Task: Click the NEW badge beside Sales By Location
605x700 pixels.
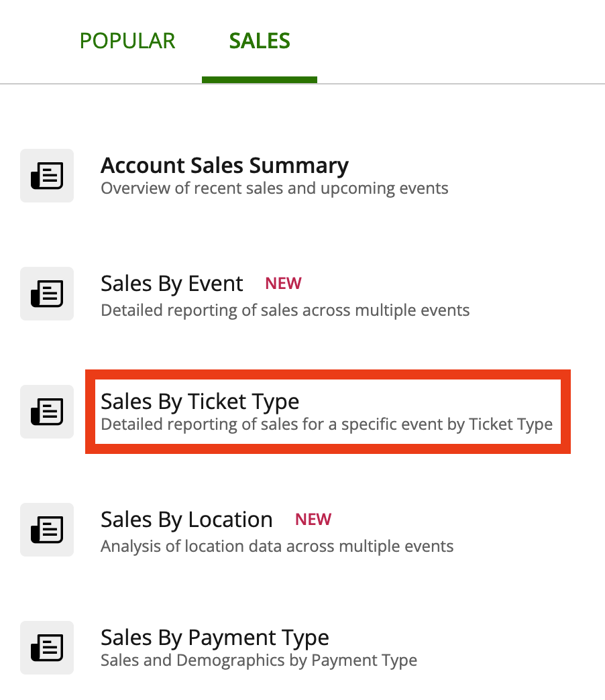Action: coord(313,519)
